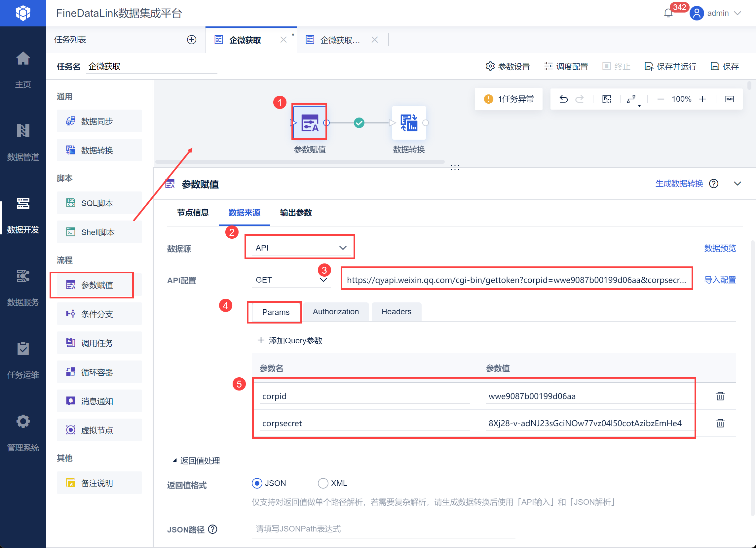Switch to the 输出参数 tab

[296, 213]
